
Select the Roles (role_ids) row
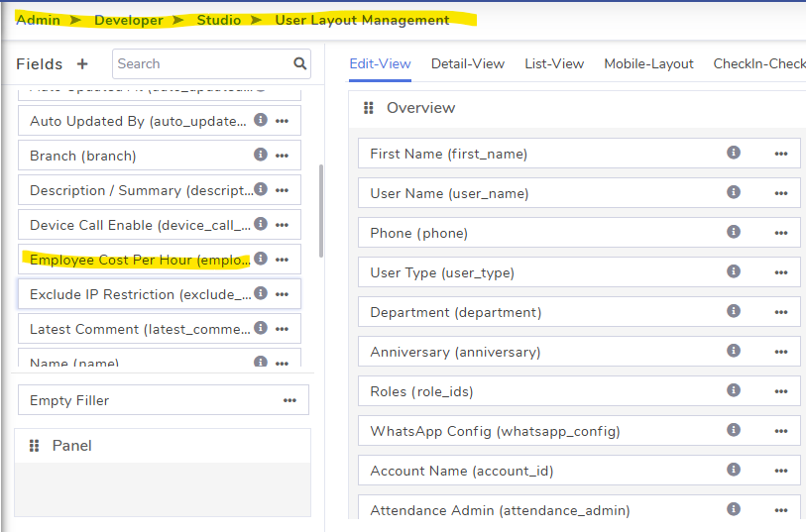[x=579, y=391]
